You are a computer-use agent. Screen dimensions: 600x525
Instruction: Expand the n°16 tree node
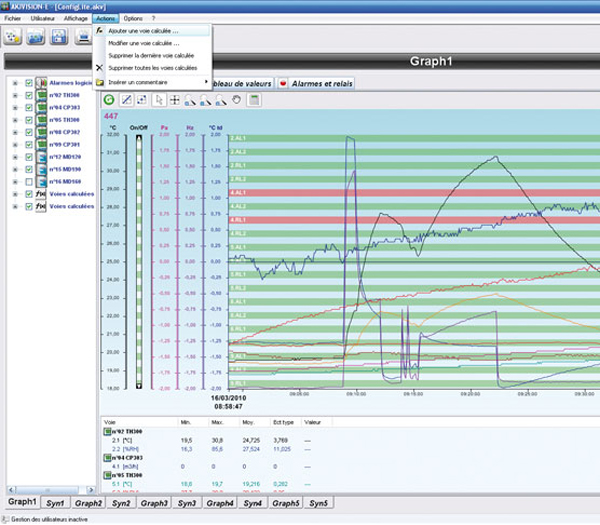[15, 181]
